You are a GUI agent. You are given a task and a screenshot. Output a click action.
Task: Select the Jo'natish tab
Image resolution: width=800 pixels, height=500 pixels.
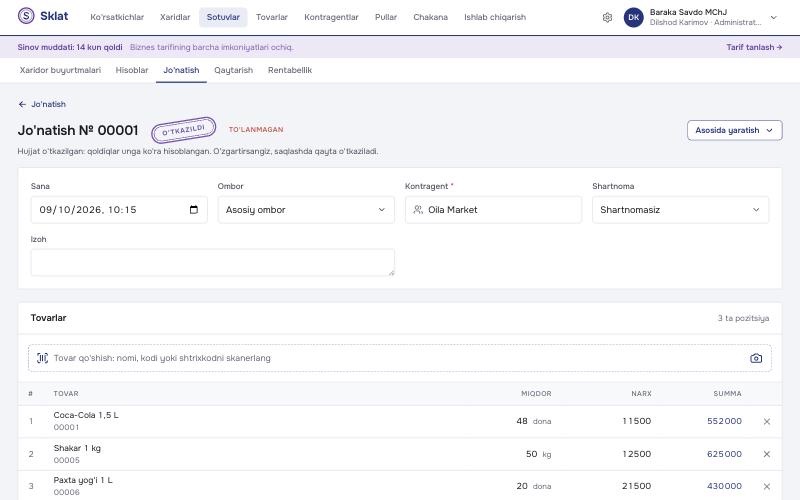pyautogui.click(x=181, y=70)
